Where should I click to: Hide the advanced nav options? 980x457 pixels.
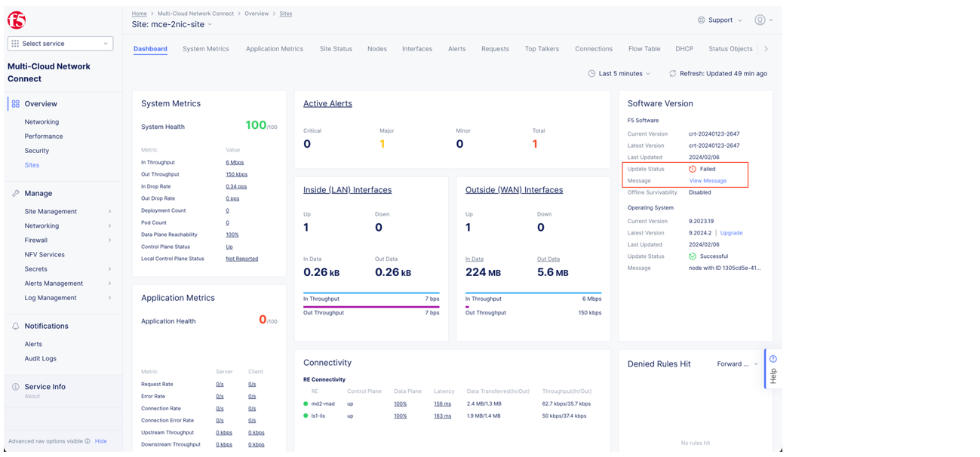[101, 440]
